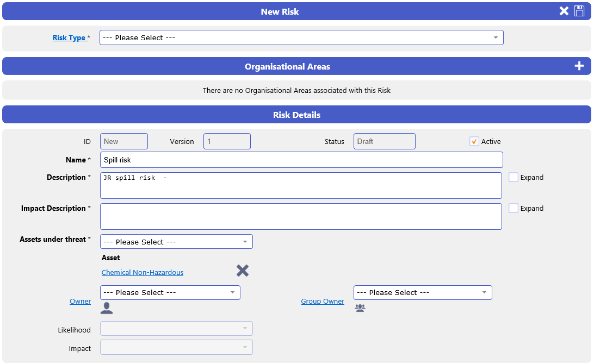This screenshot has width=594, height=364.
Task: Follow the Group Owner link
Action: (323, 301)
